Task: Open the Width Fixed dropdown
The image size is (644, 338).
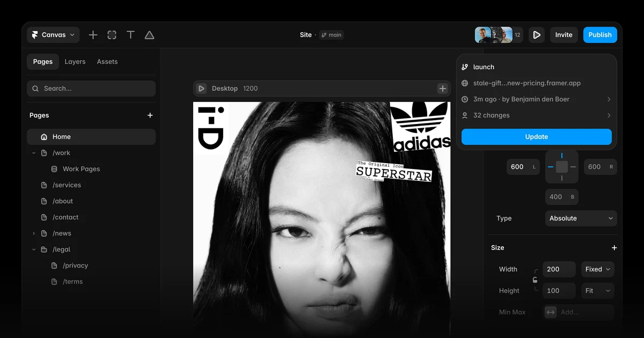Action: 598,269
